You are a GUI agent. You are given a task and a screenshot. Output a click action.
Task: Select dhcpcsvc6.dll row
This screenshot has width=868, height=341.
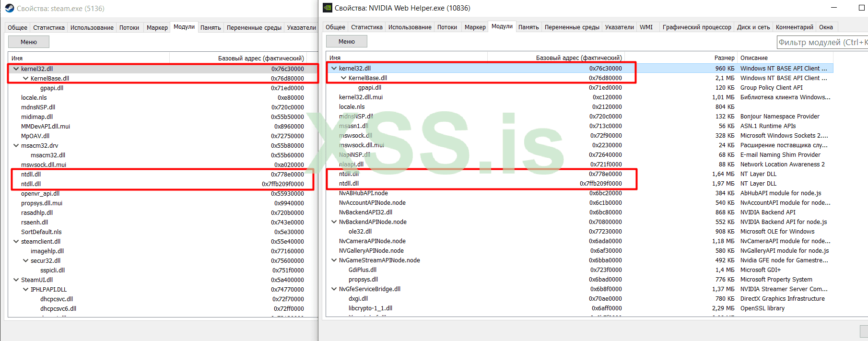[163, 308]
